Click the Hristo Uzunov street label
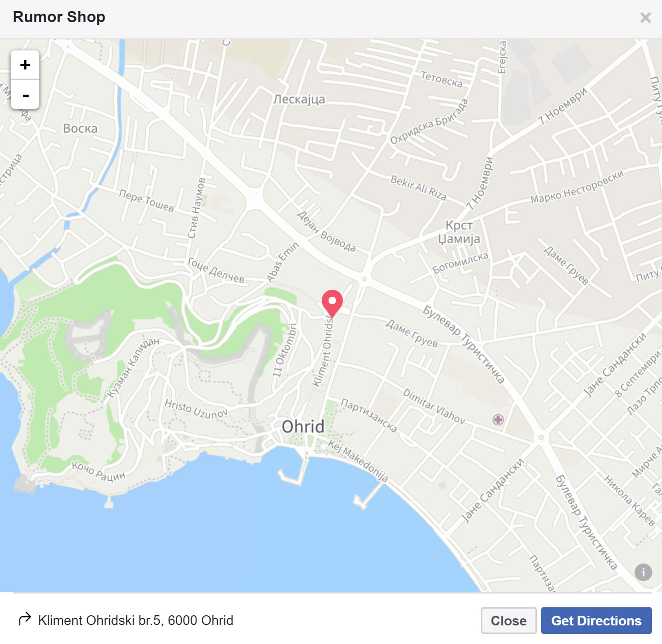662x644 pixels. 196,409
